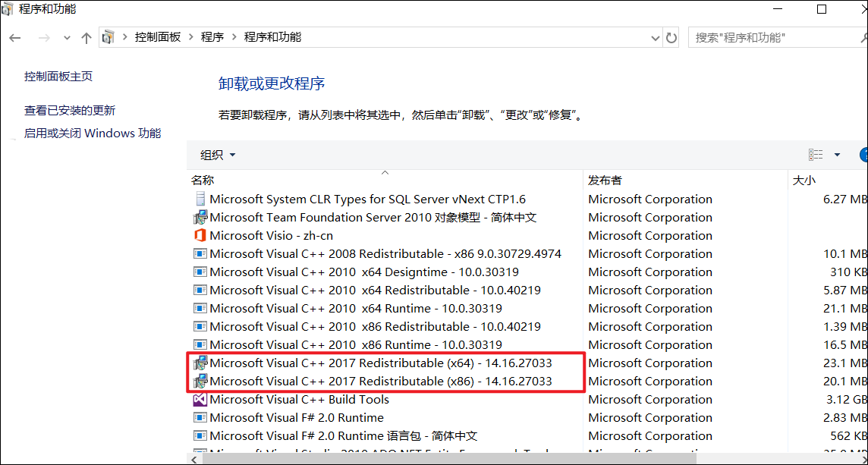Click the Visual C++ 2017 Redistributable (x64) icon

(200, 363)
